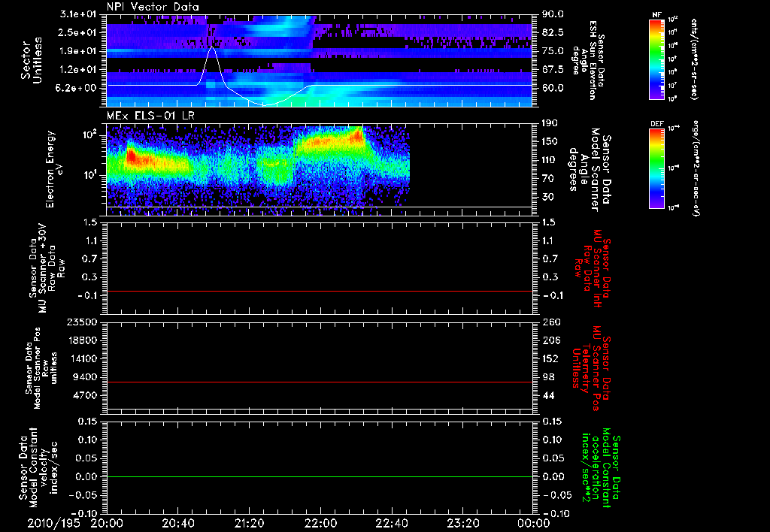Click the 21:20 time axis label

(x=249, y=523)
